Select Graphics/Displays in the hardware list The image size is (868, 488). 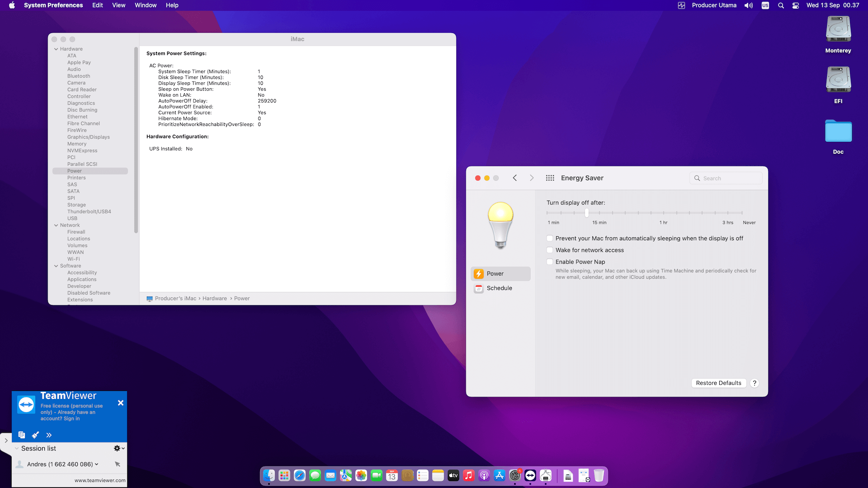click(x=89, y=137)
